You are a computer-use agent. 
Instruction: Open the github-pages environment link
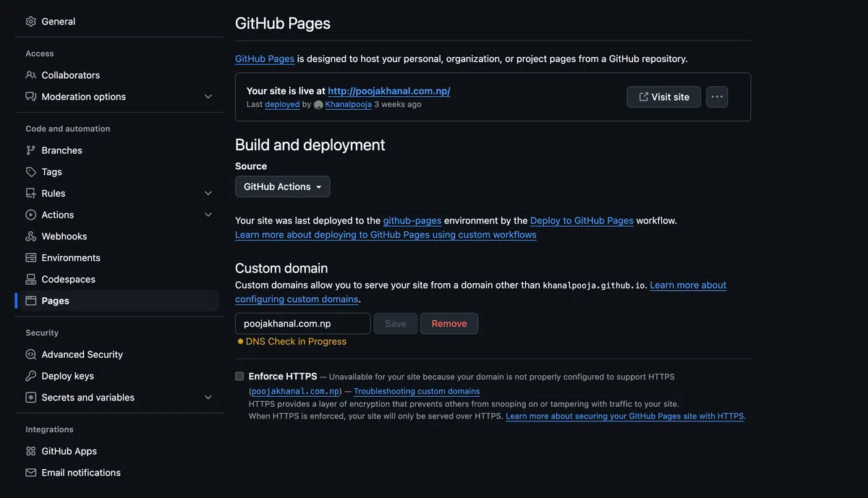point(412,220)
